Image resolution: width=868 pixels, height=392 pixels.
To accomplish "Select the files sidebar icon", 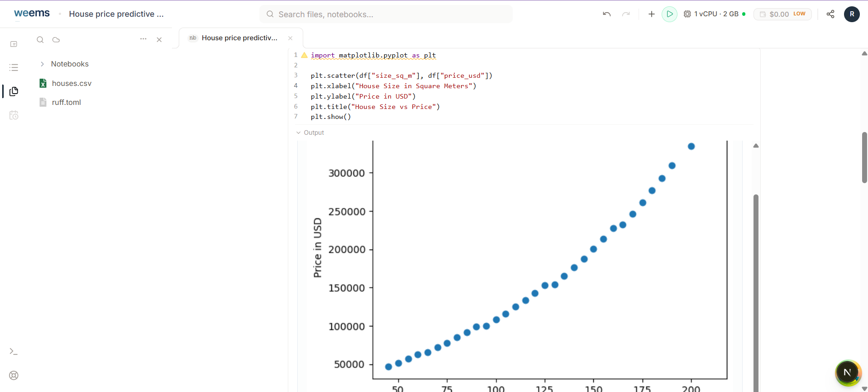I will [14, 91].
